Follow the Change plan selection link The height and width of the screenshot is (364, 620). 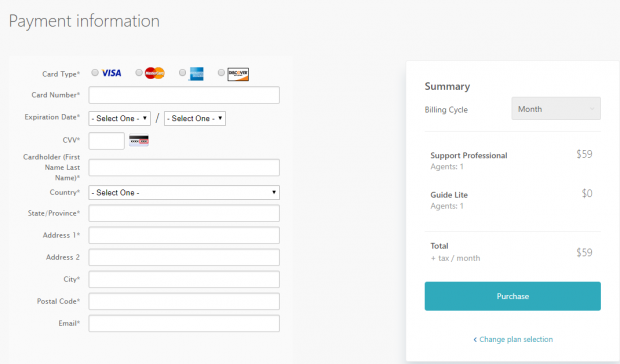(x=513, y=339)
